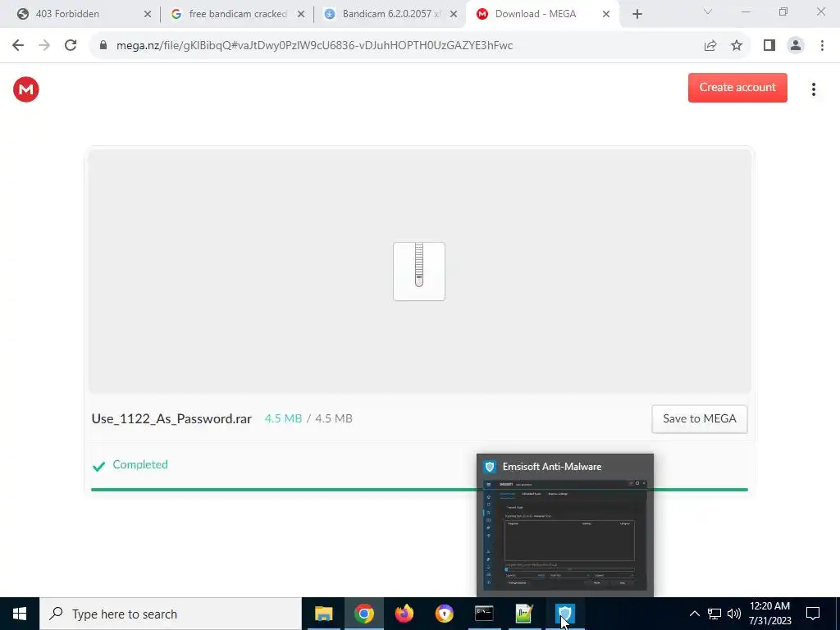The height and width of the screenshot is (630, 840).
Task: Open Firefox from taskbar
Action: [404, 614]
